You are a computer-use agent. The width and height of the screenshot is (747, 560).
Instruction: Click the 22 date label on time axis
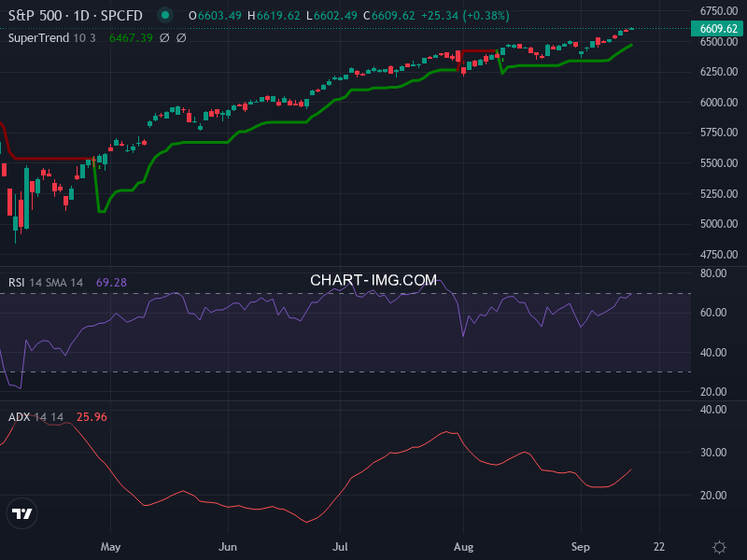pos(660,546)
